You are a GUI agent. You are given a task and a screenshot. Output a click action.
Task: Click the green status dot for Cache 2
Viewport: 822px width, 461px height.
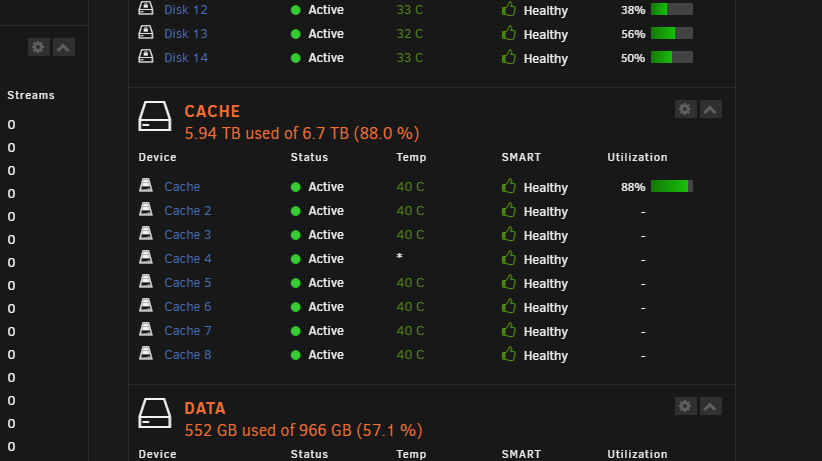pos(296,211)
